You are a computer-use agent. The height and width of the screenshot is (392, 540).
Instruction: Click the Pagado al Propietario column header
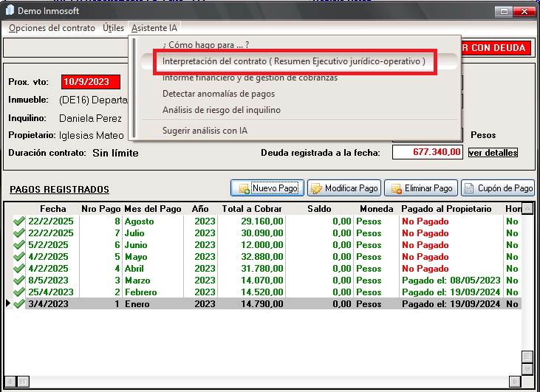pos(446,209)
